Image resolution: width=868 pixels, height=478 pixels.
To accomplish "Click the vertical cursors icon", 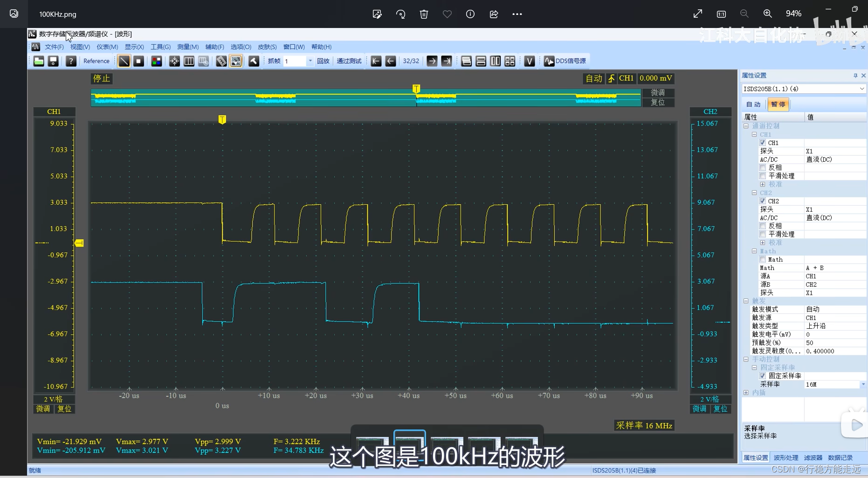I will (189, 61).
